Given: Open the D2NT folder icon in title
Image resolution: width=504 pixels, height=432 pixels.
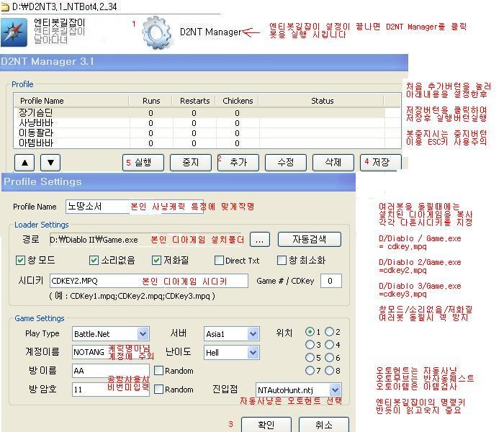Looking at the screenshot, I should pos(5,6).
